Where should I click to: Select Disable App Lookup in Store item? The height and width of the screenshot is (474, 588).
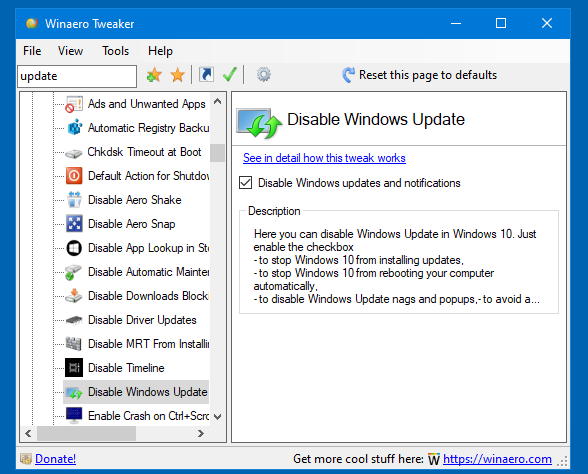pyautogui.click(x=148, y=248)
